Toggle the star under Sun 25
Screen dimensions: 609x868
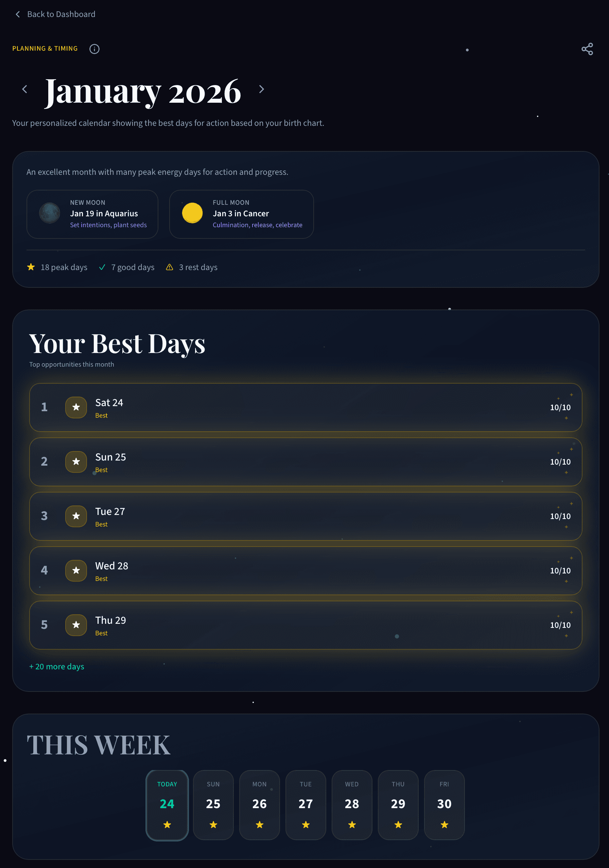213,825
